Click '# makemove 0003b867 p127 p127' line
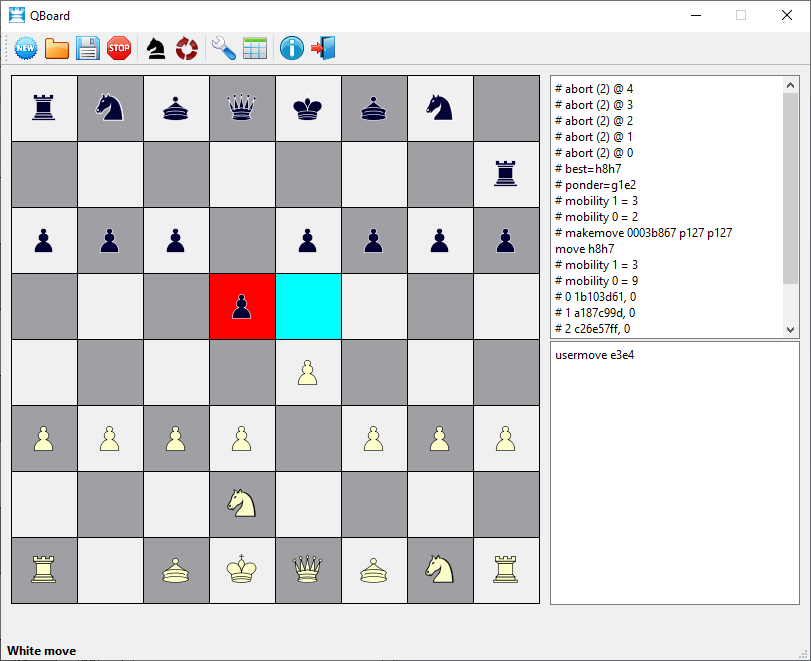The image size is (811, 661). pyautogui.click(x=643, y=233)
